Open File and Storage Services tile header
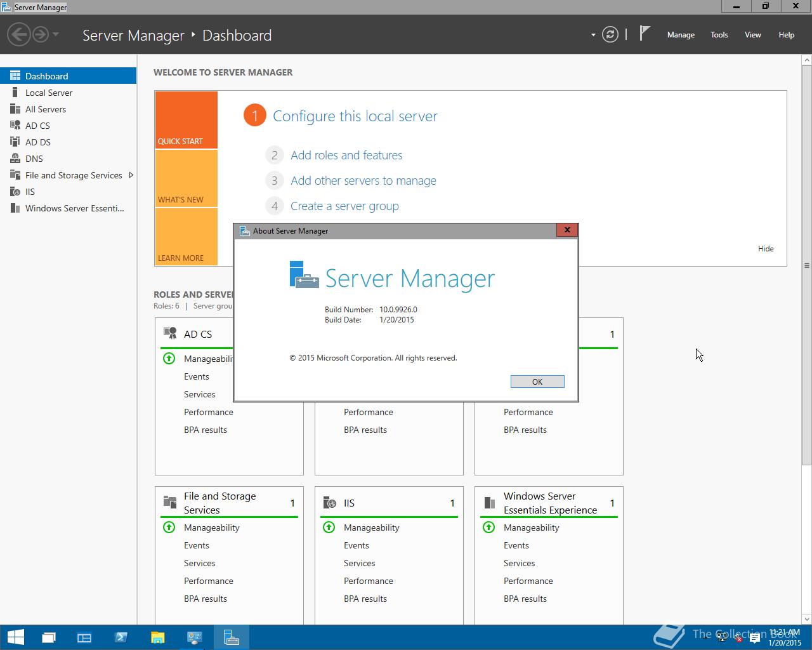 229,503
